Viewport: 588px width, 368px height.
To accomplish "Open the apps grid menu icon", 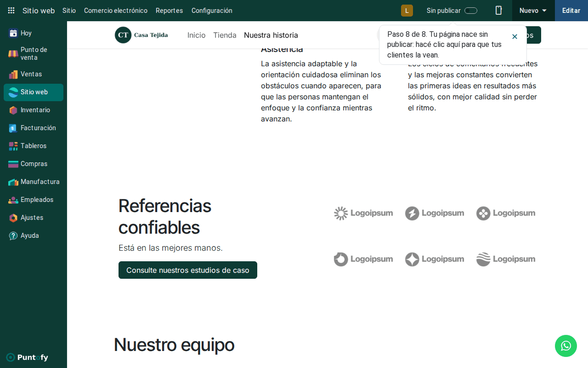I will pos(11,11).
